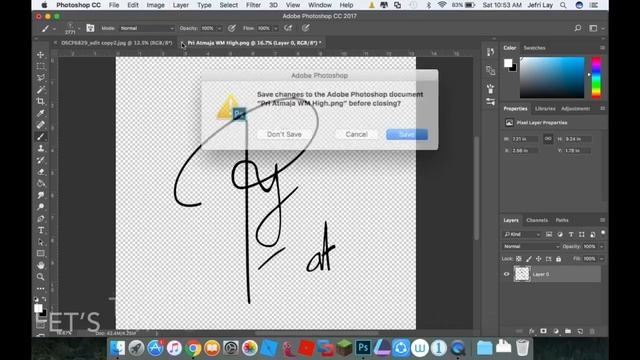Select the Type tool

tap(40, 230)
